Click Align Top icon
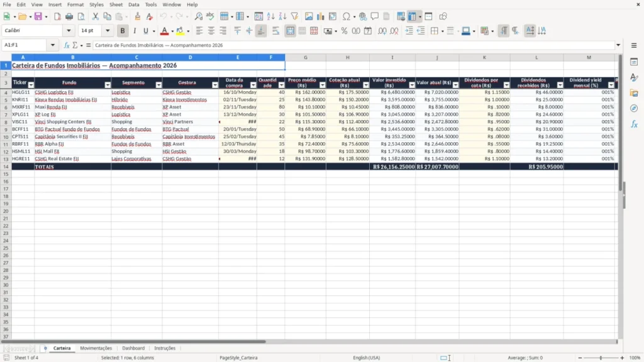Viewport: 644px width, 362px height. click(237, 31)
